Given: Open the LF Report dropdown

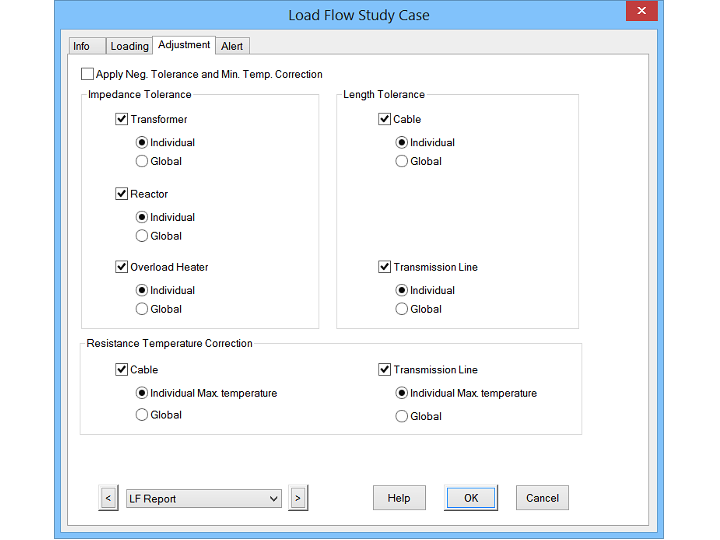Looking at the screenshot, I should [x=273, y=498].
